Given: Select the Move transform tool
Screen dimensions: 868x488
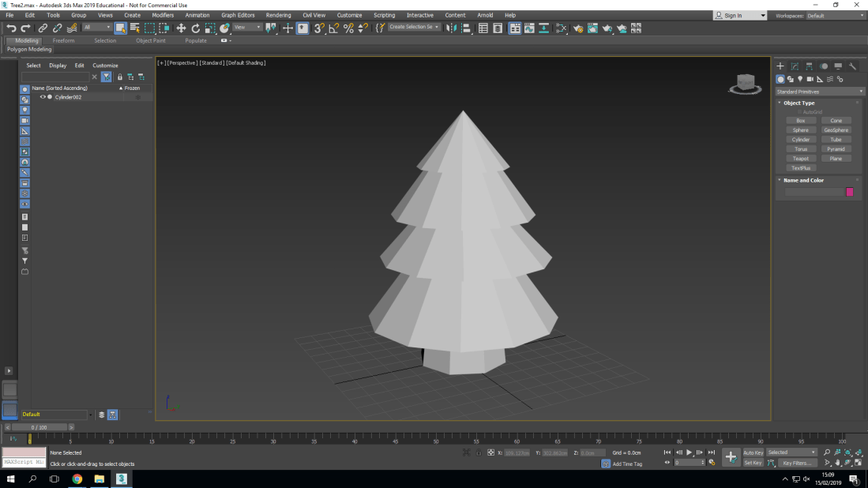Looking at the screenshot, I should tap(181, 28).
